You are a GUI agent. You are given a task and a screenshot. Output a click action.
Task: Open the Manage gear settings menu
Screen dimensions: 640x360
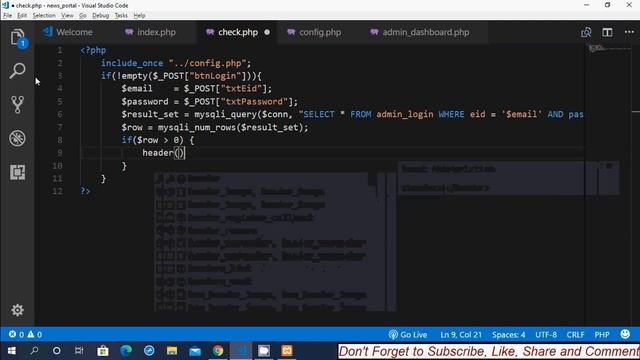coord(17,310)
